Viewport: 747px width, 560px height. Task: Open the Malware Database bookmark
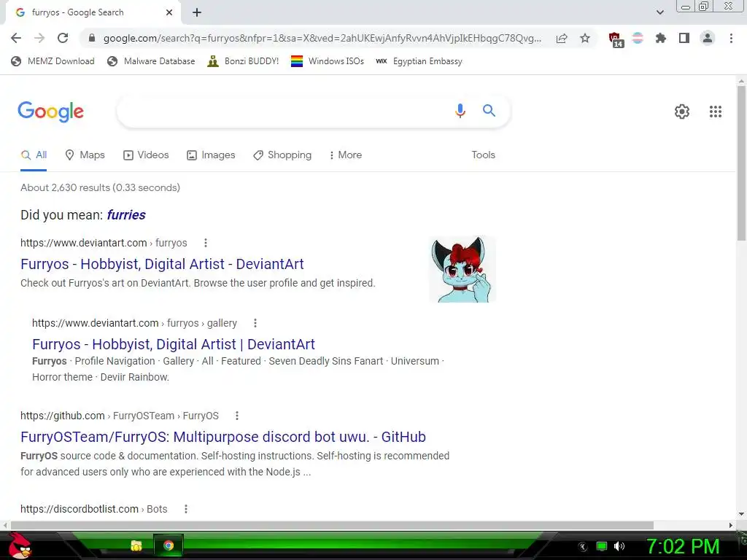coord(152,61)
